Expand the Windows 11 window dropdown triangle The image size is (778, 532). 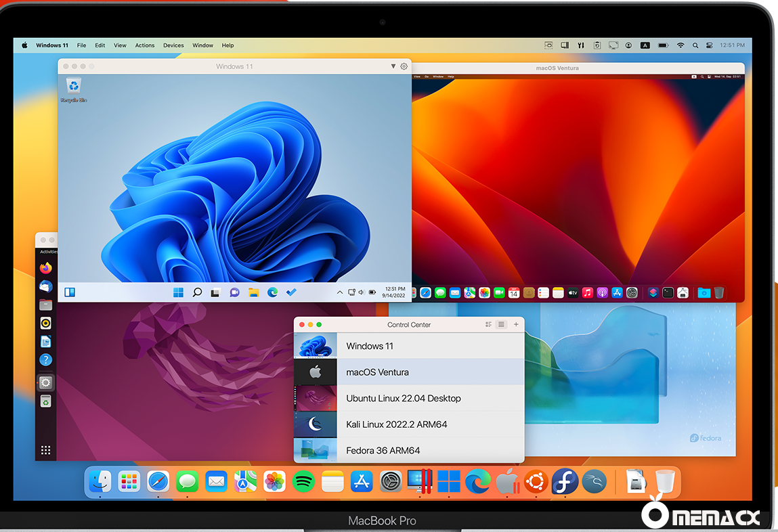[x=393, y=66]
